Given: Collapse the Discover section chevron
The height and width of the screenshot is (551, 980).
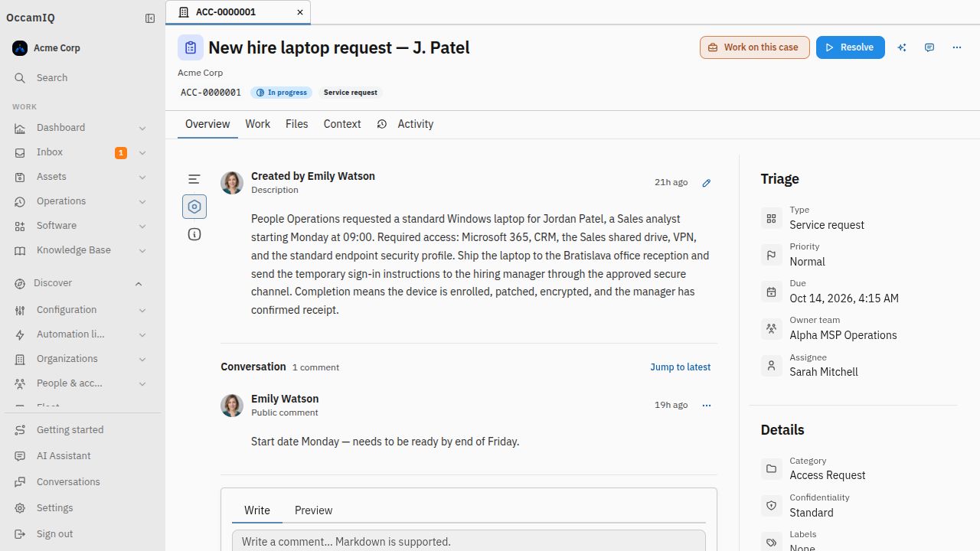Looking at the screenshot, I should pyautogui.click(x=139, y=284).
